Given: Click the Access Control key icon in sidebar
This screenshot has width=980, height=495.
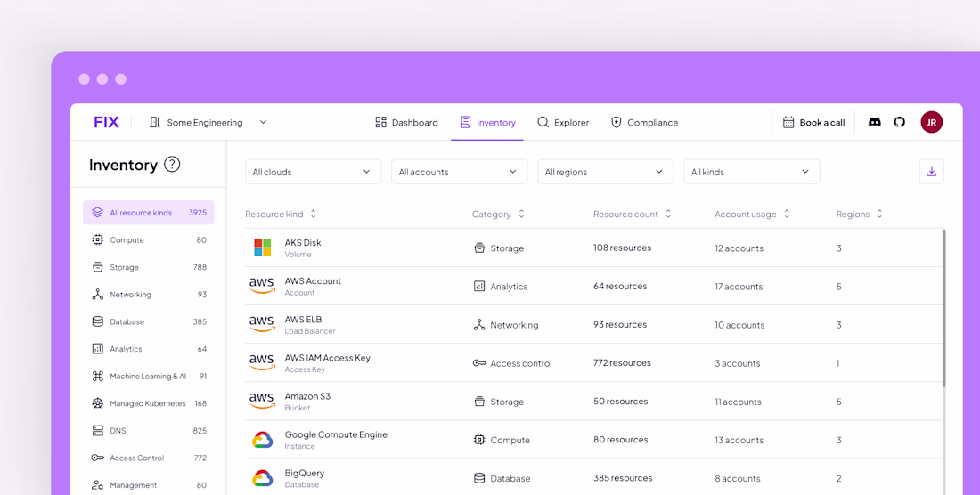Looking at the screenshot, I should [x=97, y=458].
